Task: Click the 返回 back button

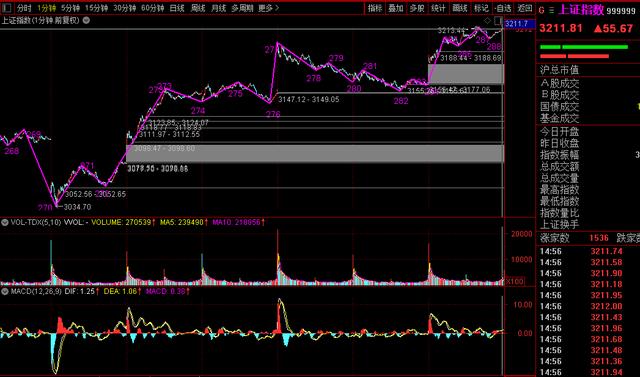Action: point(524,8)
